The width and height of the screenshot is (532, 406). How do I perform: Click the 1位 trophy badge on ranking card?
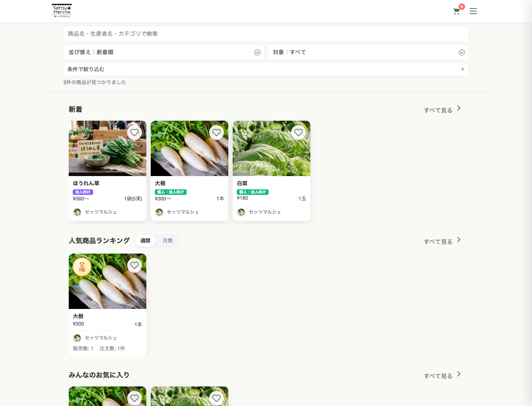click(x=82, y=267)
